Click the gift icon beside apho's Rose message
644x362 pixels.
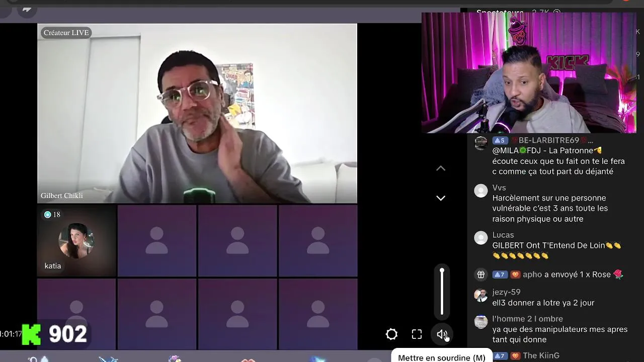tap(481, 275)
